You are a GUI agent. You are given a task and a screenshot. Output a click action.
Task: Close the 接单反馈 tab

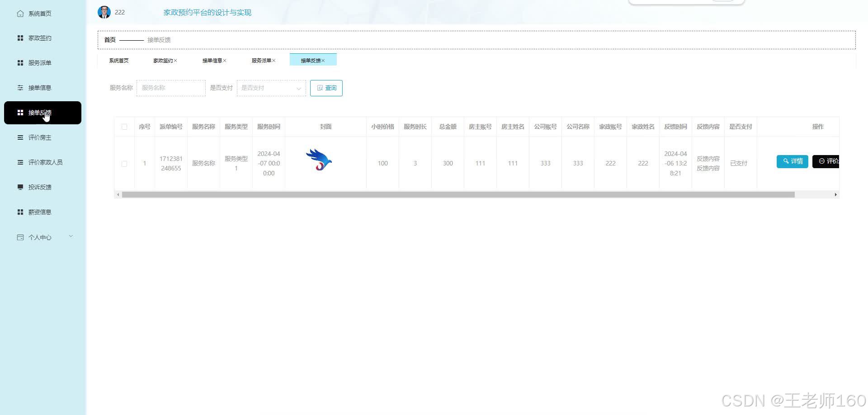[323, 61]
